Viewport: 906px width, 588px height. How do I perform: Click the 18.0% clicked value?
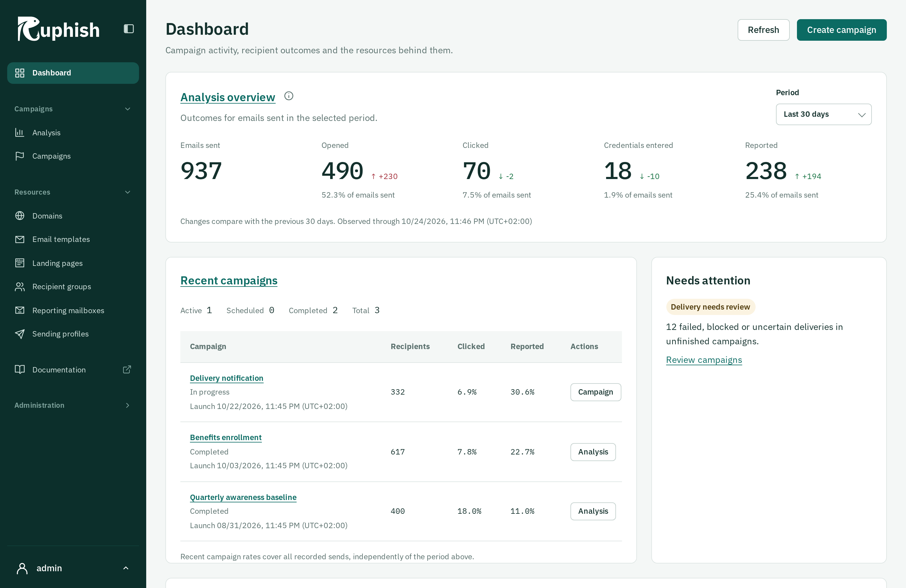pyautogui.click(x=469, y=511)
